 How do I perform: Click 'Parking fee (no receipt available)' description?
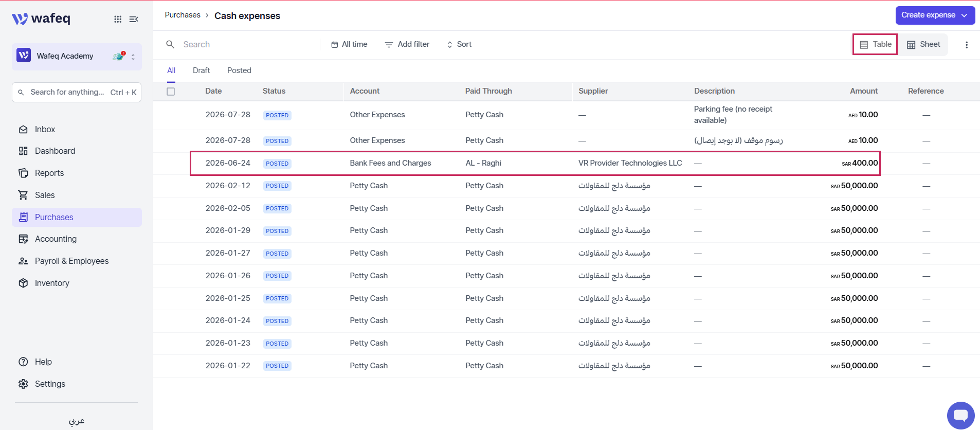tap(733, 115)
